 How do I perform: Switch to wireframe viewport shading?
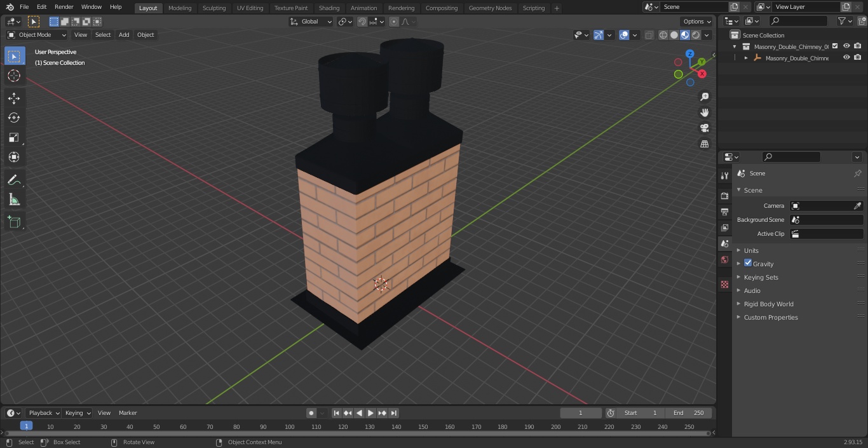[x=663, y=35]
